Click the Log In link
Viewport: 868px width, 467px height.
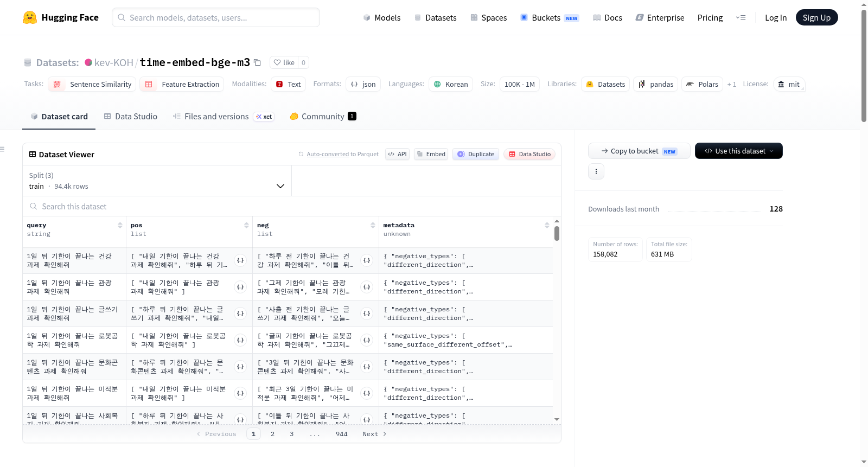776,17
